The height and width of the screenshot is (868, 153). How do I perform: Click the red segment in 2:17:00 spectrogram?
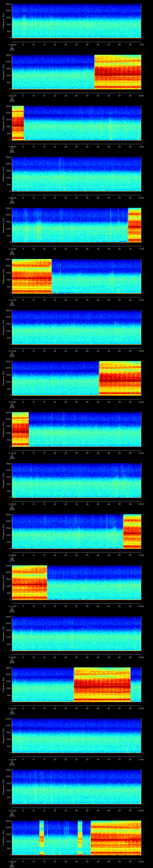(29, 582)
